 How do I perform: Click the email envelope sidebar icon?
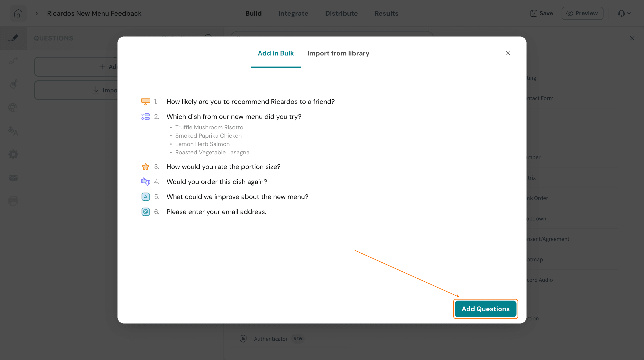click(13, 178)
